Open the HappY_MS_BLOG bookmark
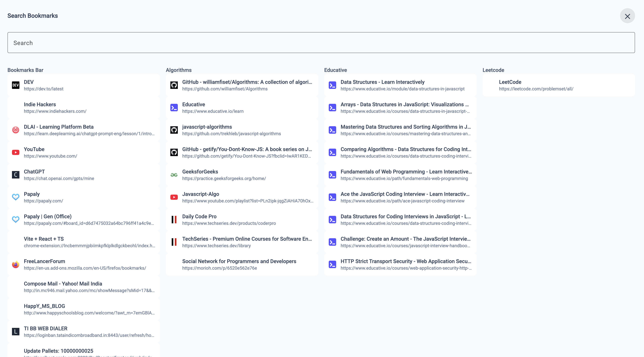644x357 pixels. point(83,309)
